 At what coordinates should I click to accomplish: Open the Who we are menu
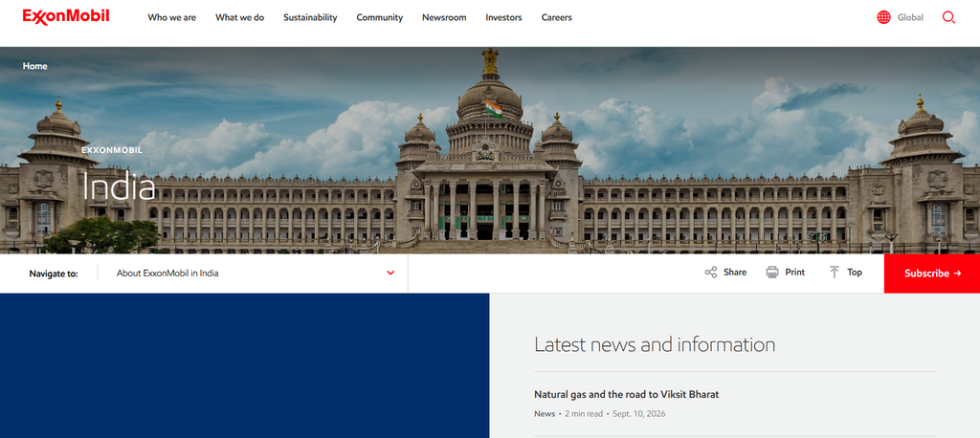[x=172, y=17]
